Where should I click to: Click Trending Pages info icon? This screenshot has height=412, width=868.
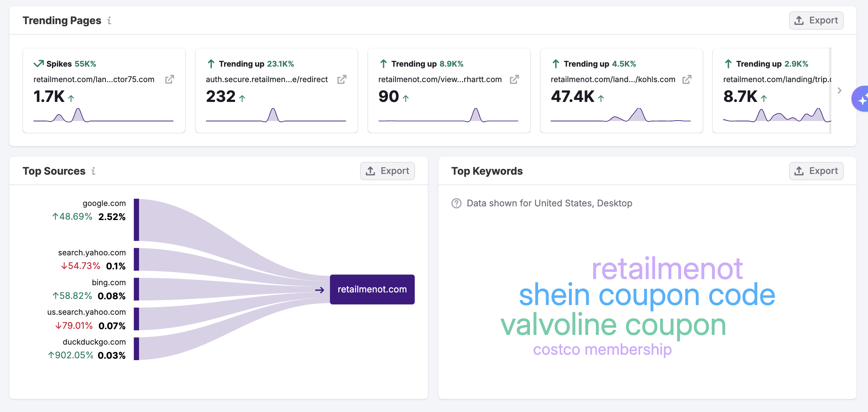109,21
